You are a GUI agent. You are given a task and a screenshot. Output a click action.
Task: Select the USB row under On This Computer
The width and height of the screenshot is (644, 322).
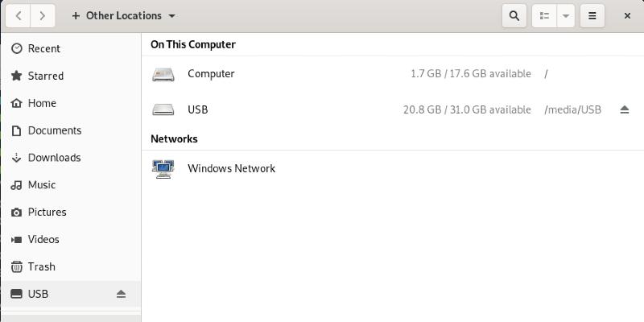(x=393, y=109)
